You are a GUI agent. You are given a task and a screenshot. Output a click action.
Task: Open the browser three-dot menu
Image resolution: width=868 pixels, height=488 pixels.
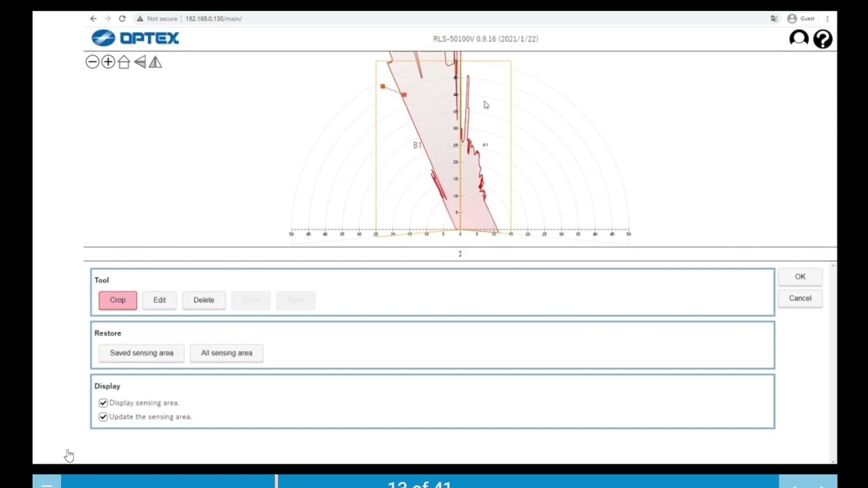point(827,18)
